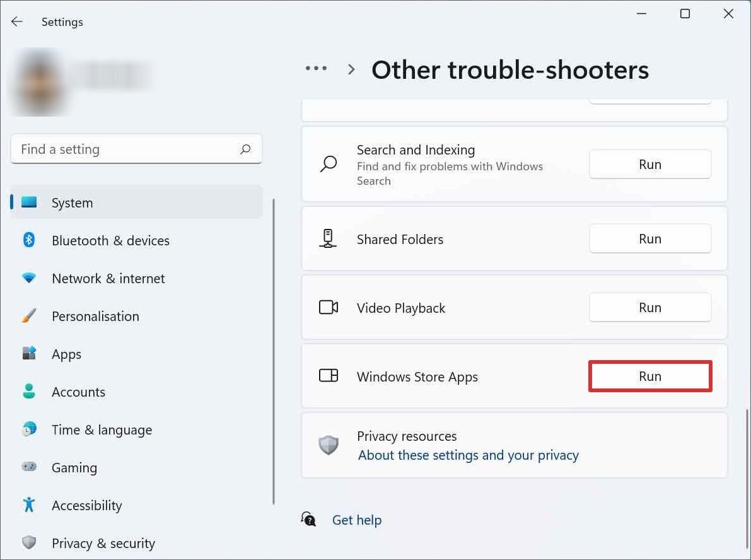Click the Shared Folders label
This screenshot has height=560, width=751.
click(400, 239)
